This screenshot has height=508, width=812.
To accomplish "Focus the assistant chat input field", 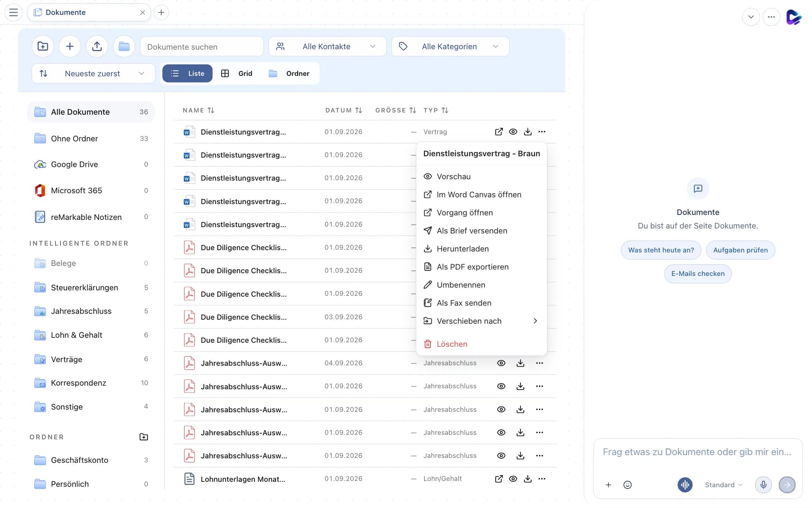I will pos(697,452).
